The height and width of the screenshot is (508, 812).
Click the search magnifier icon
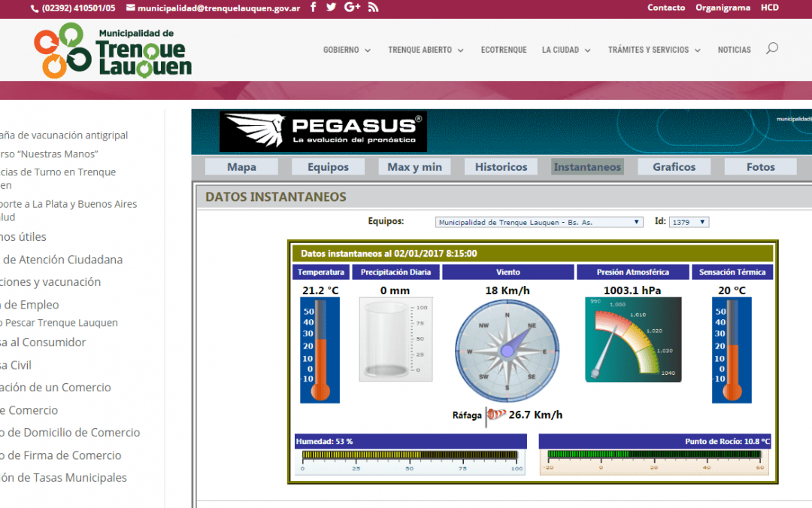[x=771, y=49]
